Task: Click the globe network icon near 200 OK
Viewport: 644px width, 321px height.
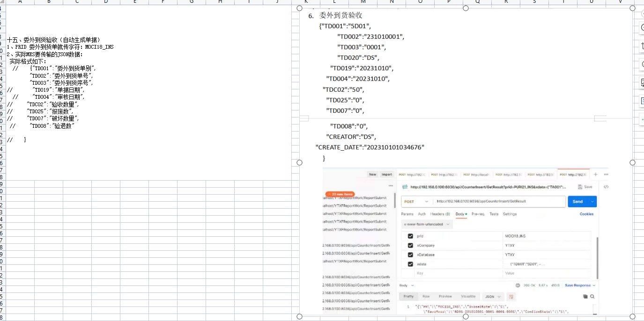Action: tap(518, 285)
